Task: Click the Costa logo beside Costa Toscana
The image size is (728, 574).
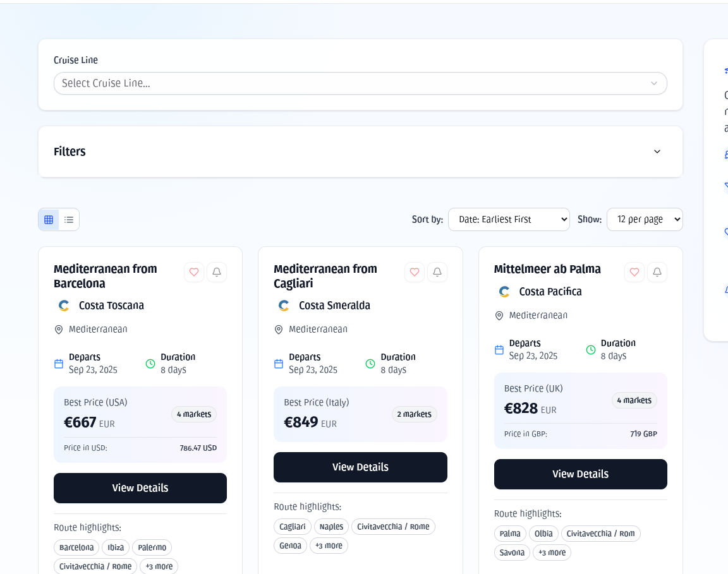Action: click(x=64, y=306)
